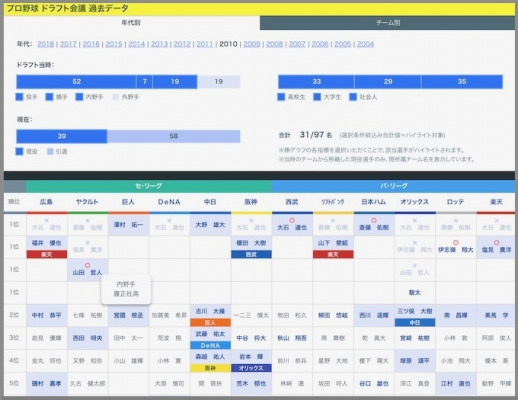Click the orange 巨人 badge under 吉川 大幾
This screenshot has width=518, height=400.
tap(210, 323)
